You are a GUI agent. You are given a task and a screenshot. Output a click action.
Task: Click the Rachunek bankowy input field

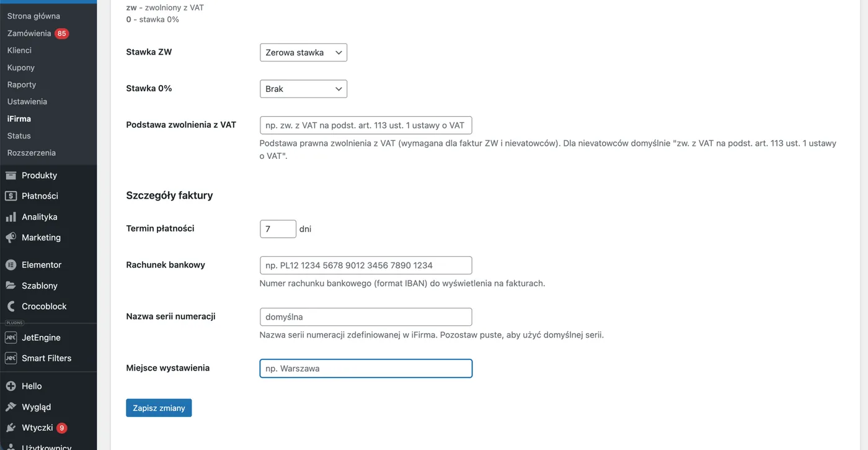point(366,265)
